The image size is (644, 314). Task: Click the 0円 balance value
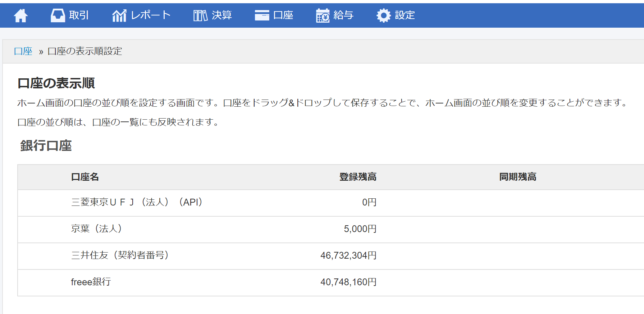click(369, 202)
